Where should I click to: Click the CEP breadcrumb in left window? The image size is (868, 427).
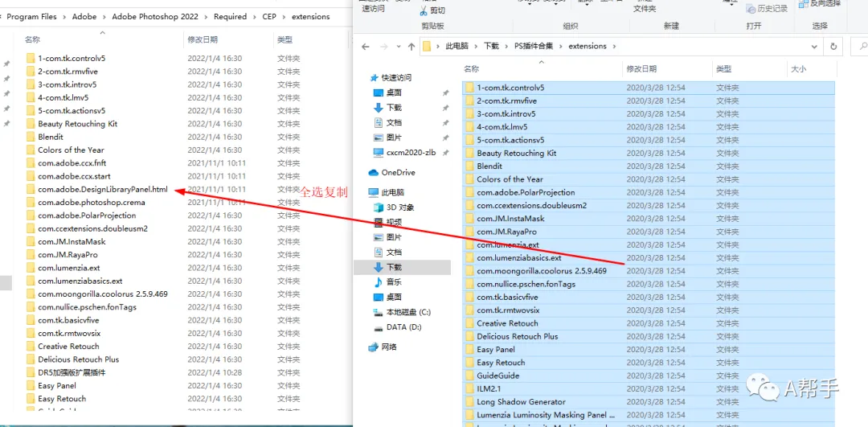[269, 17]
